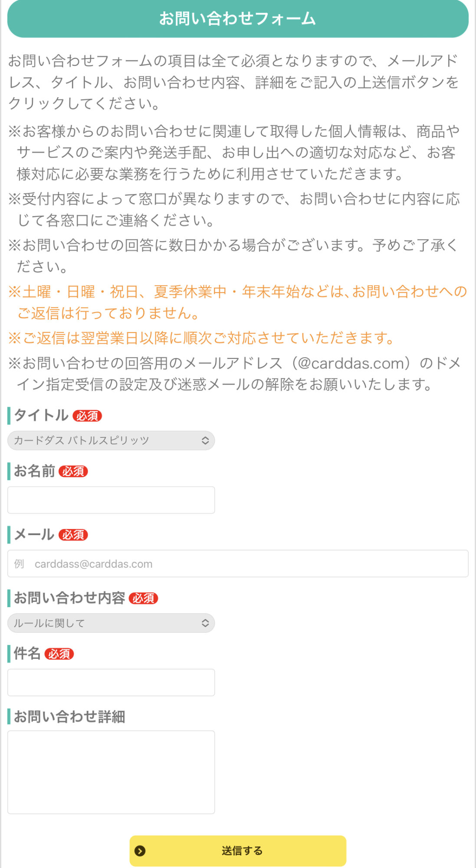
Task: Click the 必須 badge next to メール
Action: [x=73, y=535]
